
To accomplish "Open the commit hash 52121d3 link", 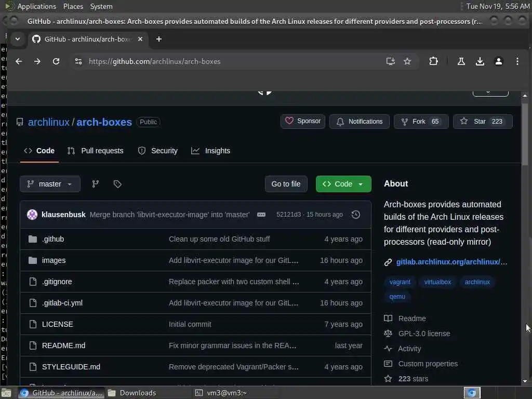I will 288,215.
